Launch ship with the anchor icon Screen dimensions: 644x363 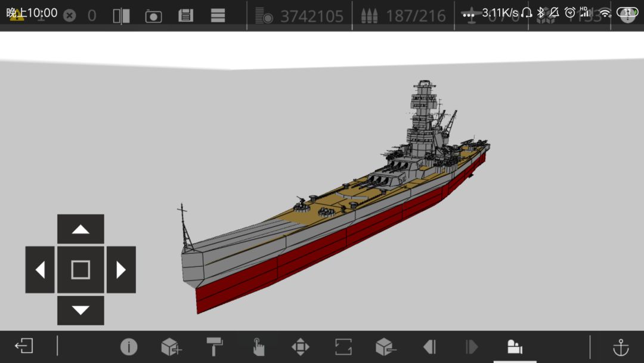(x=621, y=347)
